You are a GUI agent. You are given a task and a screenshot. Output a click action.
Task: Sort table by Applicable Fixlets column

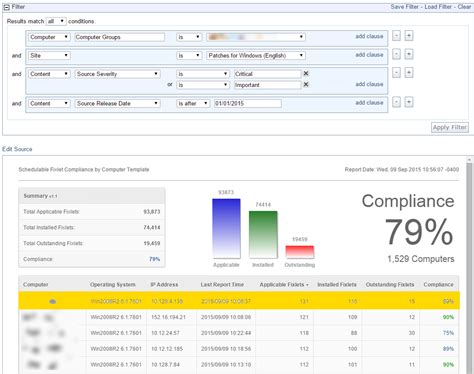click(284, 285)
